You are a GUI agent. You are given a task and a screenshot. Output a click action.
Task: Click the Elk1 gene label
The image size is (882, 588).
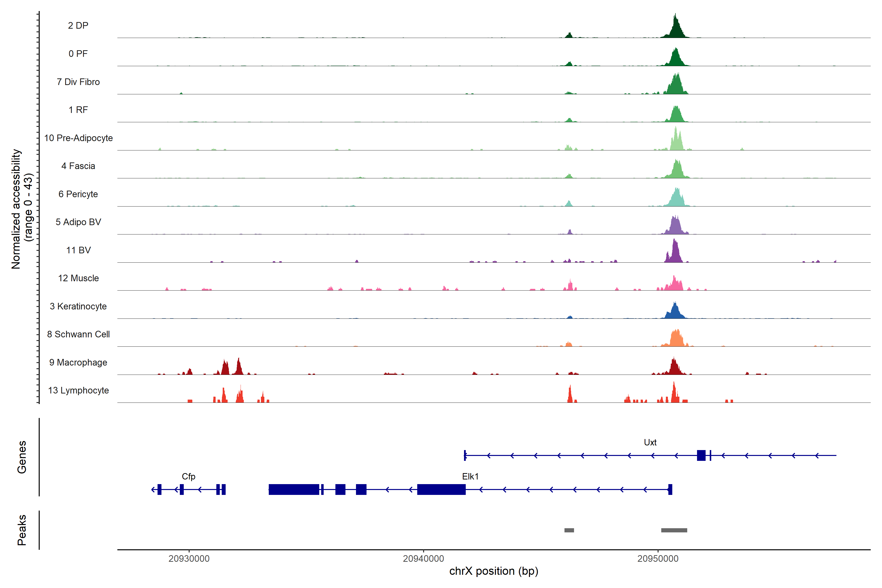470,477
